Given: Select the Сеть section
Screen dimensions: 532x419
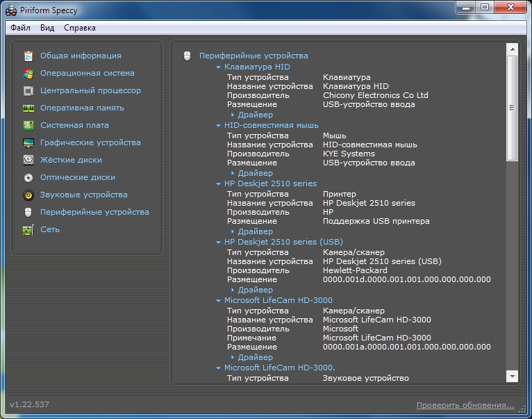Looking at the screenshot, I should [50, 229].
